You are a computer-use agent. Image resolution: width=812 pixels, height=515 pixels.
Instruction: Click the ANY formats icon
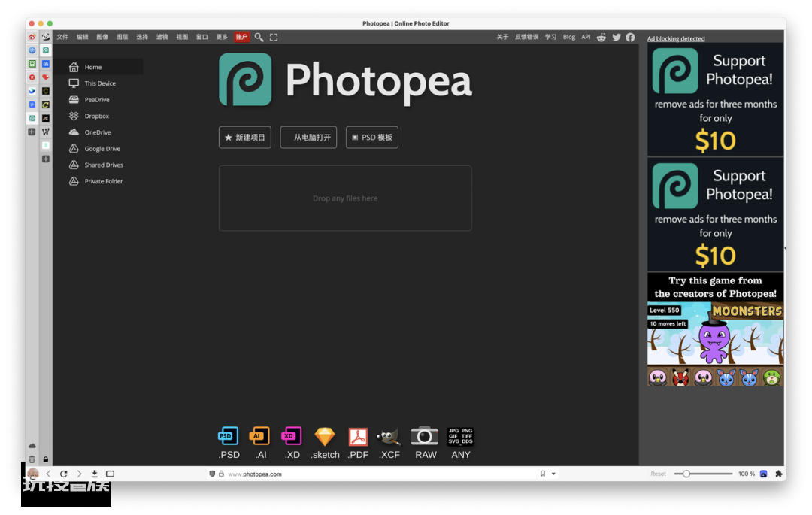coord(460,436)
